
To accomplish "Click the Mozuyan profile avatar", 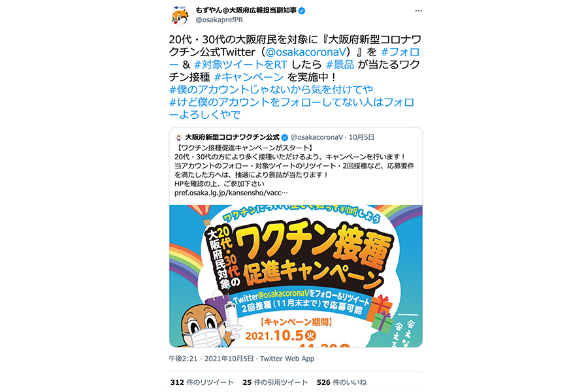I will pos(180,16).
